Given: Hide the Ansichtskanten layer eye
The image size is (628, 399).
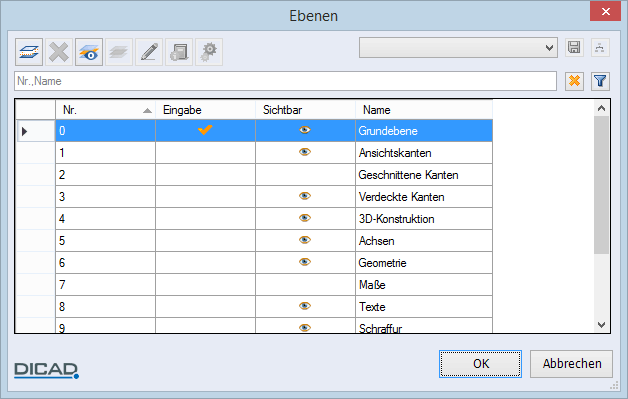Looking at the screenshot, I should pyautogui.click(x=305, y=152).
